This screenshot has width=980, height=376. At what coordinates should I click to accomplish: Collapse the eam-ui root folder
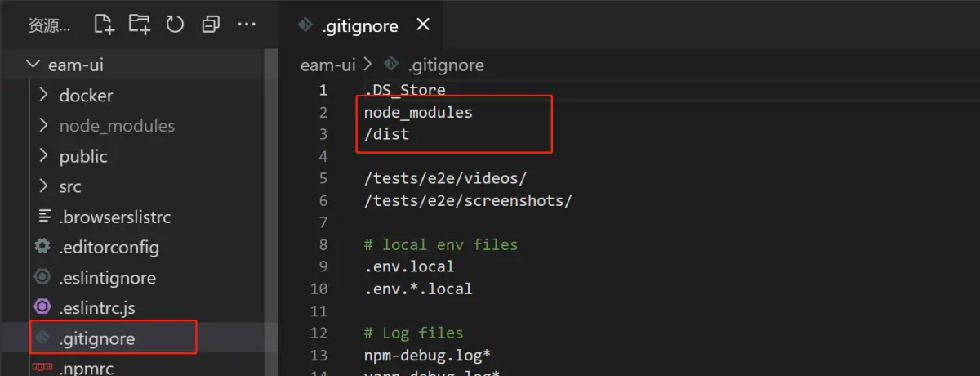coord(33,65)
